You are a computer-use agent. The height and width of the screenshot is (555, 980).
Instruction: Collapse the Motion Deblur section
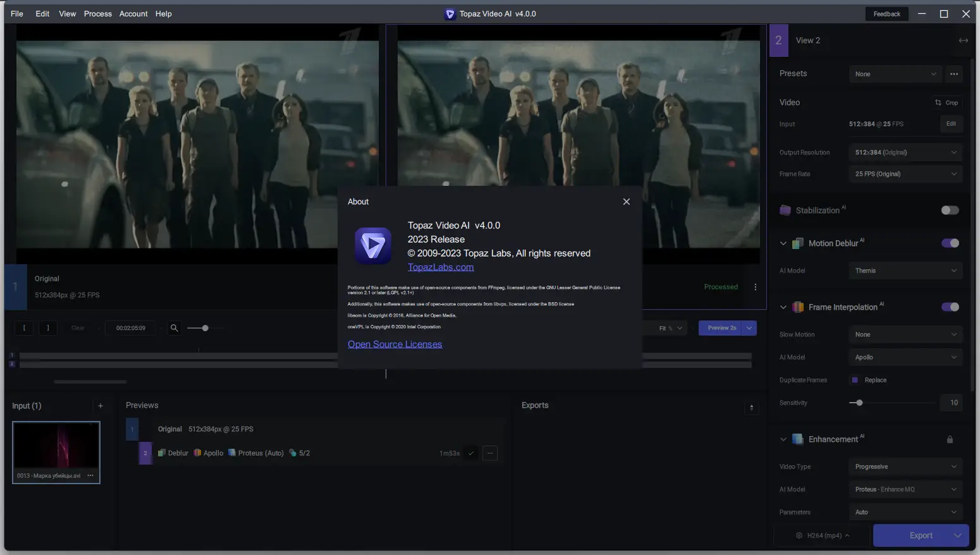coord(783,243)
